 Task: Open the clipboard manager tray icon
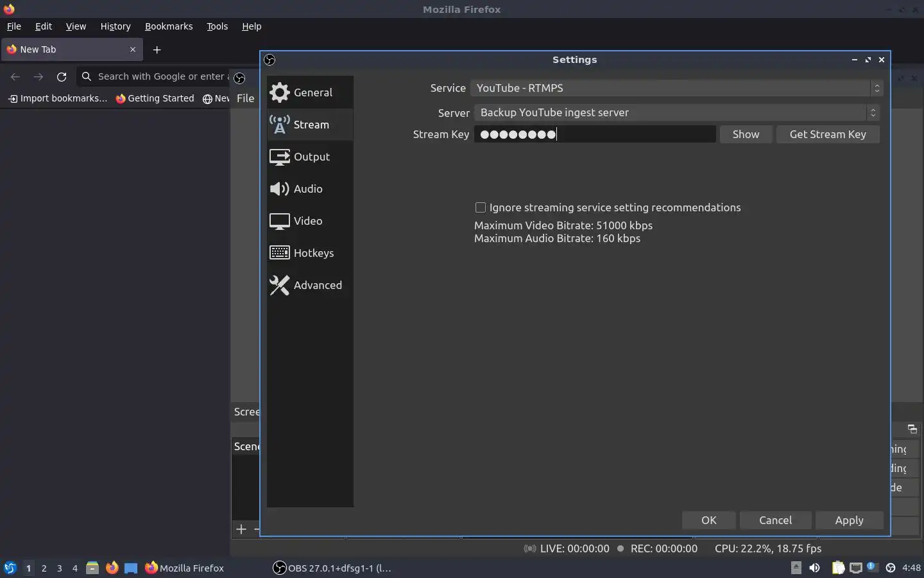(x=838, y=568)
